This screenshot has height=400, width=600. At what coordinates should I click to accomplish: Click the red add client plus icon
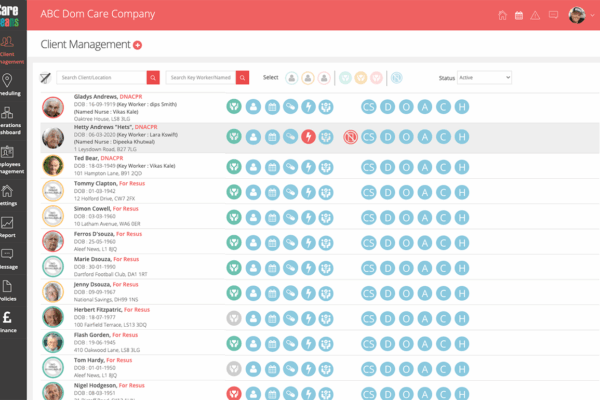pos(138,45)
